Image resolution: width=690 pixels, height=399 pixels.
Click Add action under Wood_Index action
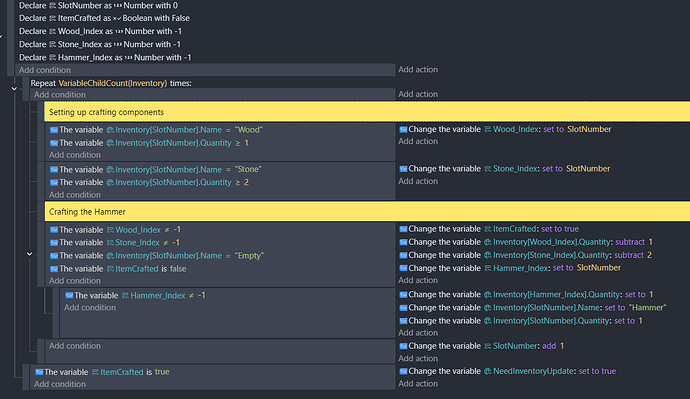coord(418,141)
